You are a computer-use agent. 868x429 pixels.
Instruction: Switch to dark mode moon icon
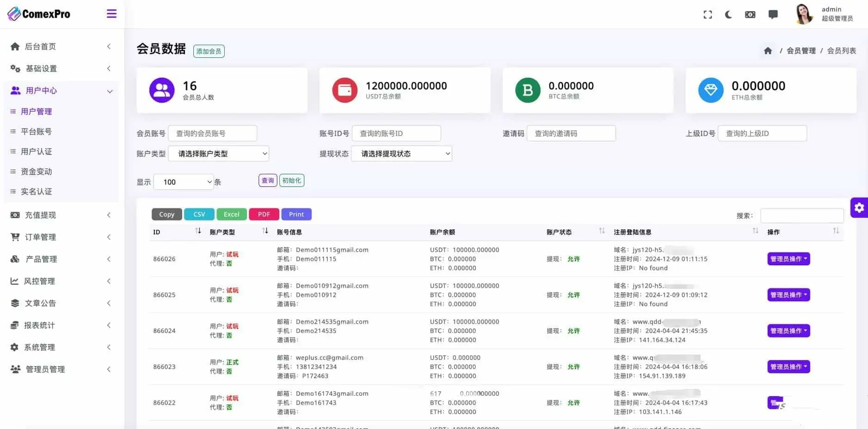[728, 15]
